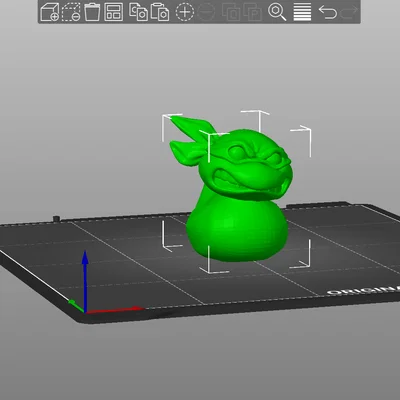Screen dimensions: 400x400
Task: Click the Add object cube icon
Action: pos(49,12)
